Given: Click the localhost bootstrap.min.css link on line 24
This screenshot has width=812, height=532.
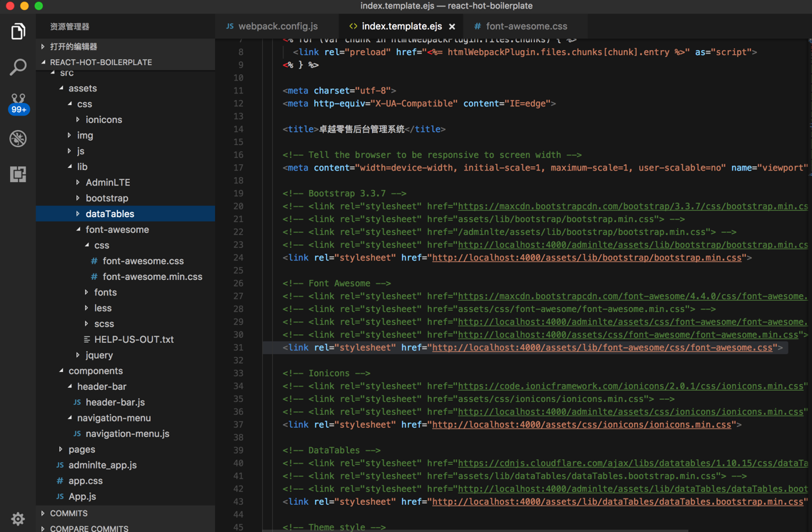Looking at the screenshot, I should (586, 258).
